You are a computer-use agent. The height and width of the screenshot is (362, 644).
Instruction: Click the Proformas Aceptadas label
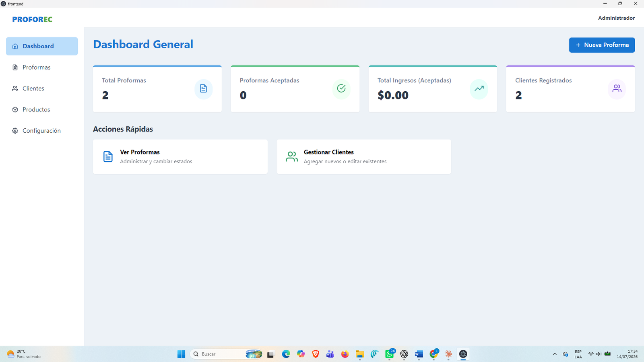coord(269,80)
